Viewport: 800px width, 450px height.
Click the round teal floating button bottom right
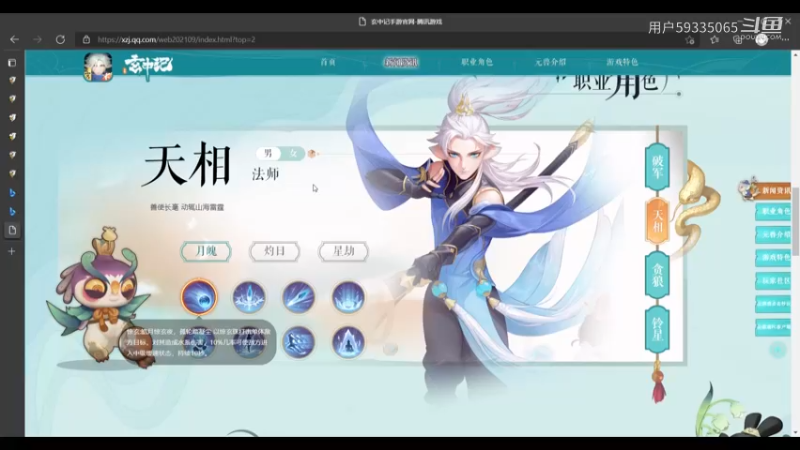778,350
